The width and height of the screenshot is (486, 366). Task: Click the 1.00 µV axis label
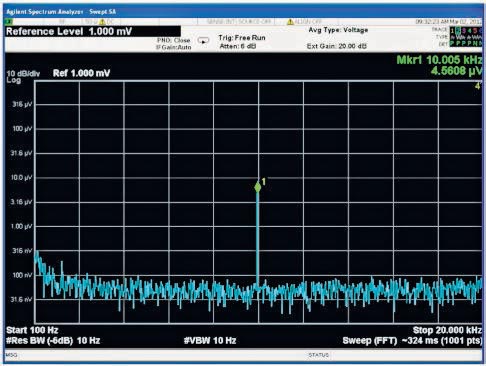coord(21,226)
